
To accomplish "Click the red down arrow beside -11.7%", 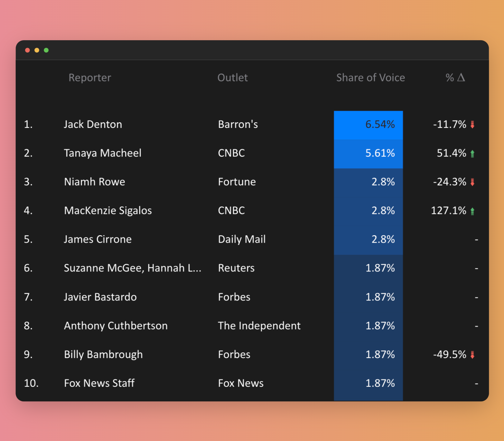I will [472, 125].
